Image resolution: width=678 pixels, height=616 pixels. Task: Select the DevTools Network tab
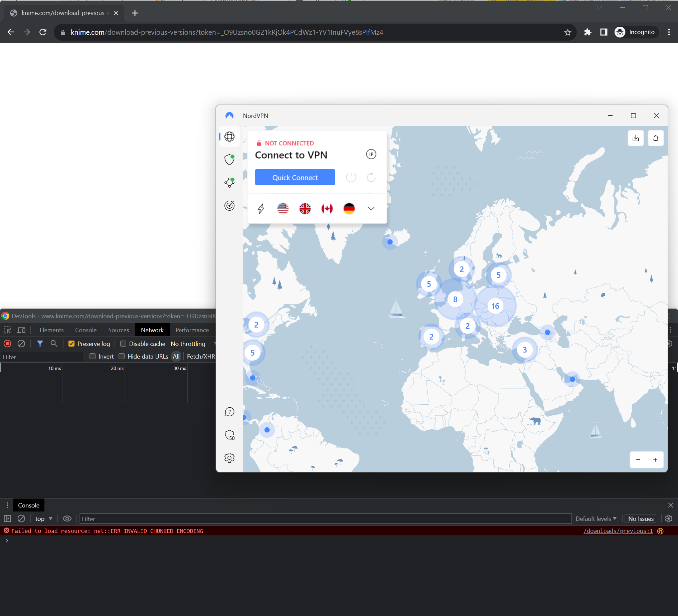click(x=152, y=330)
